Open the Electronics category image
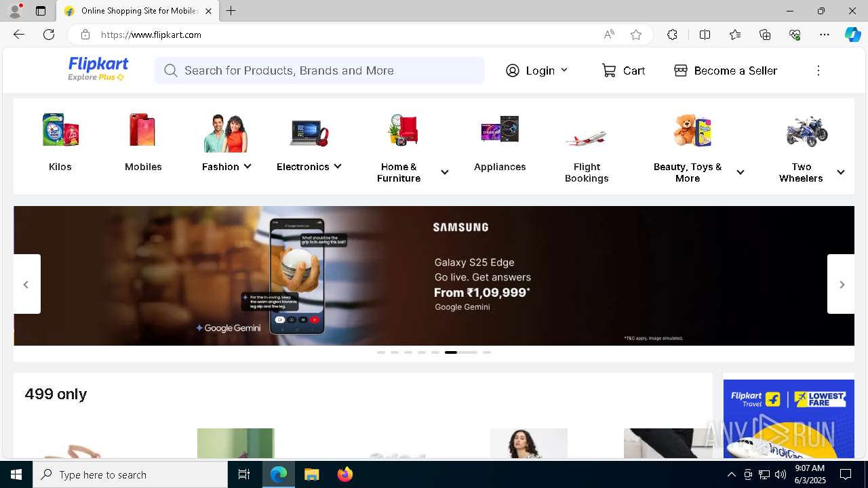This screenshot has width=868, height=488. click(x=309, y=132)
